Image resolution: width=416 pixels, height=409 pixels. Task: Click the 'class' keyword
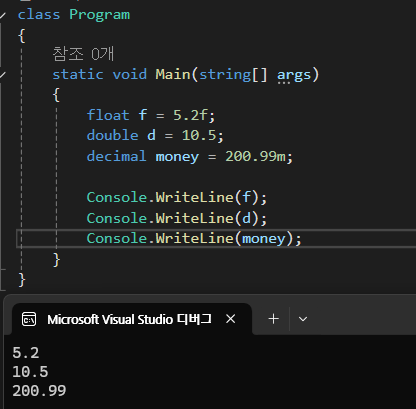(x=39, y=15)
